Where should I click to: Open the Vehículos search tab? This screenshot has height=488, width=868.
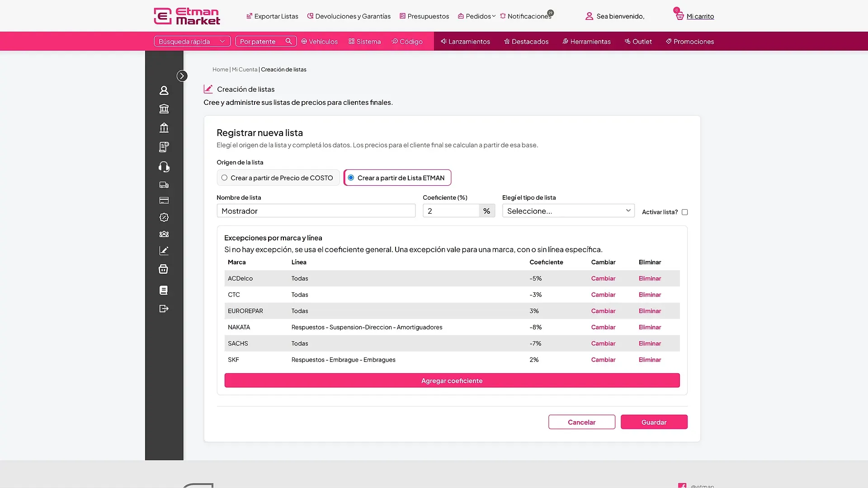[x=320, y=41]
